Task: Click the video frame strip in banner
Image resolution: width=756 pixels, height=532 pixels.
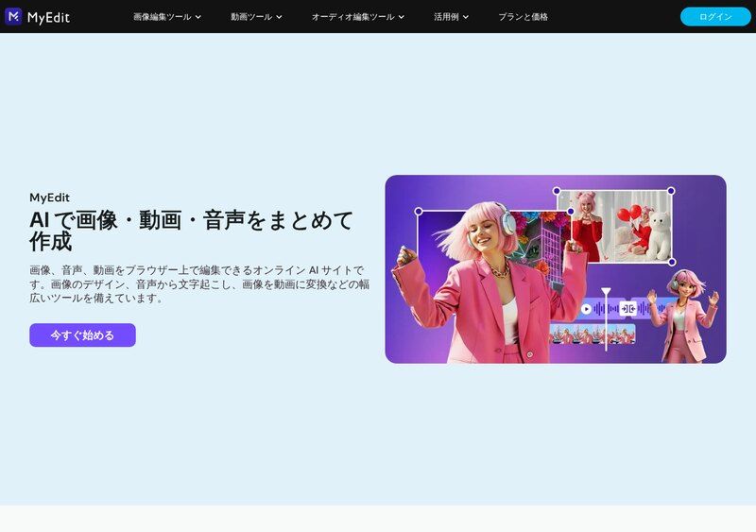Action: point(593,334)
